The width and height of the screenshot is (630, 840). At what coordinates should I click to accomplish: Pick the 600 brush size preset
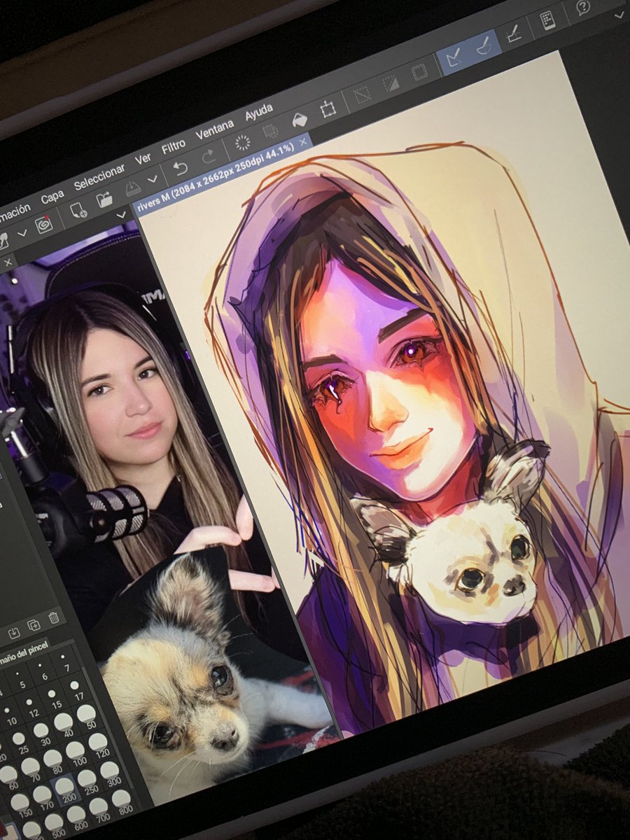point(76,817)
